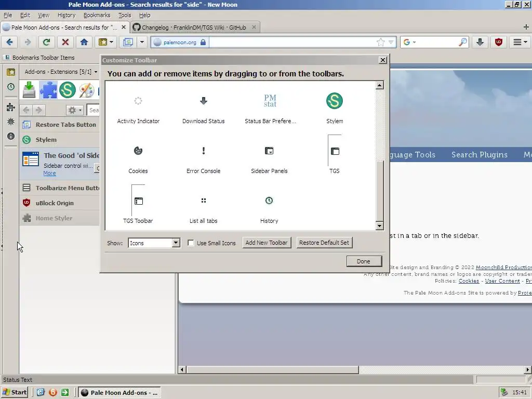Open the URL bar history dropdown arrow
532x399 pixels.
(391, 42)
